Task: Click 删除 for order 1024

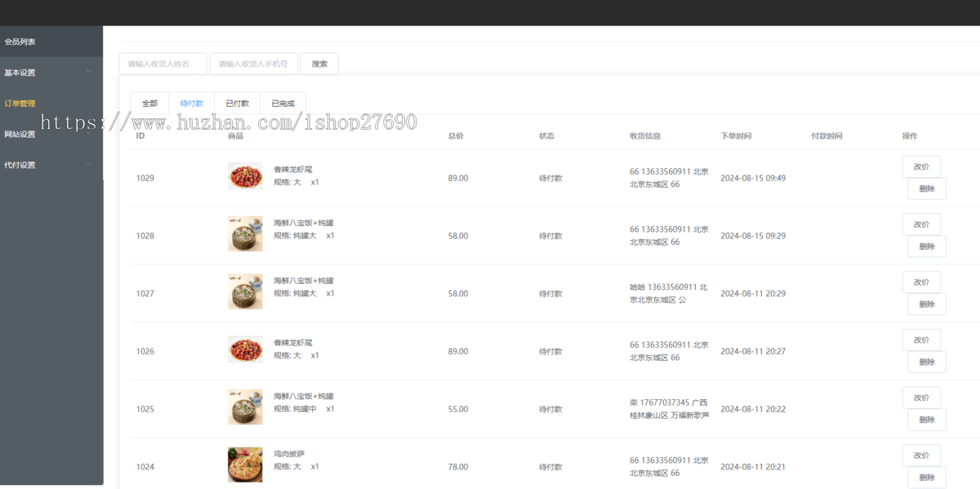Action: click(927, 478)
